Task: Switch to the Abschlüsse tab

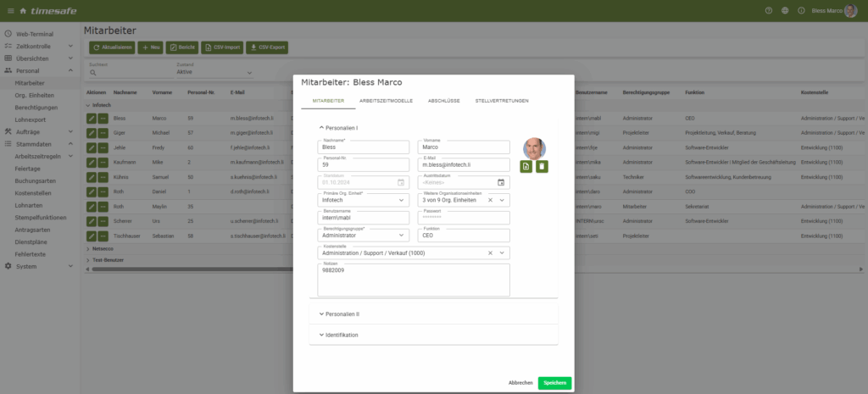Action: (443, 101)
